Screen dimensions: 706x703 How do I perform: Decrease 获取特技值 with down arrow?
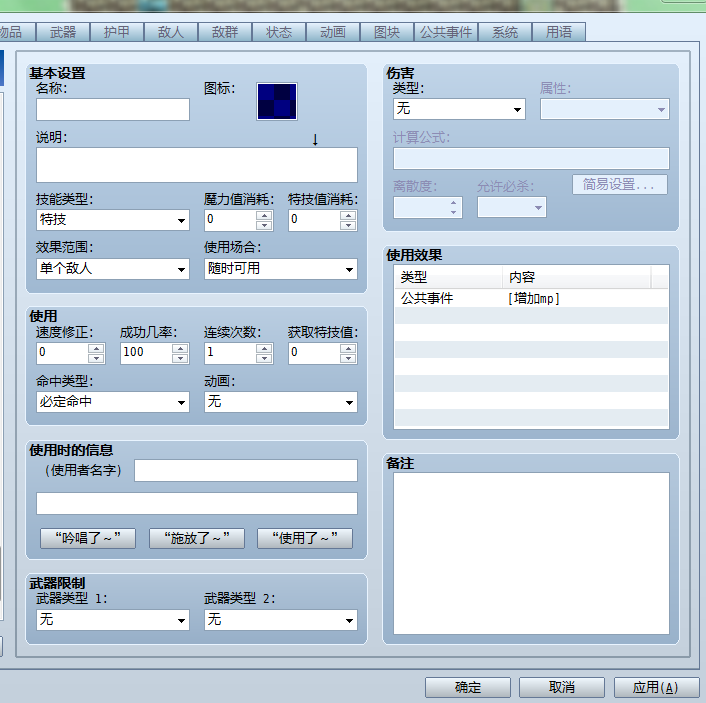coord(348,358)
